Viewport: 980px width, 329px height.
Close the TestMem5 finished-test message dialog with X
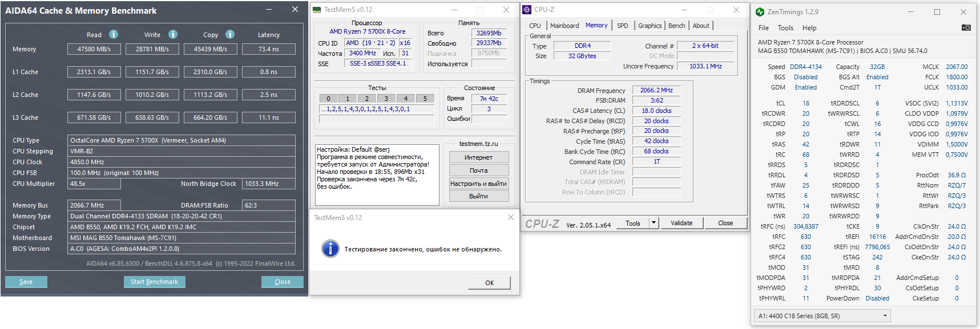point(511,217)
